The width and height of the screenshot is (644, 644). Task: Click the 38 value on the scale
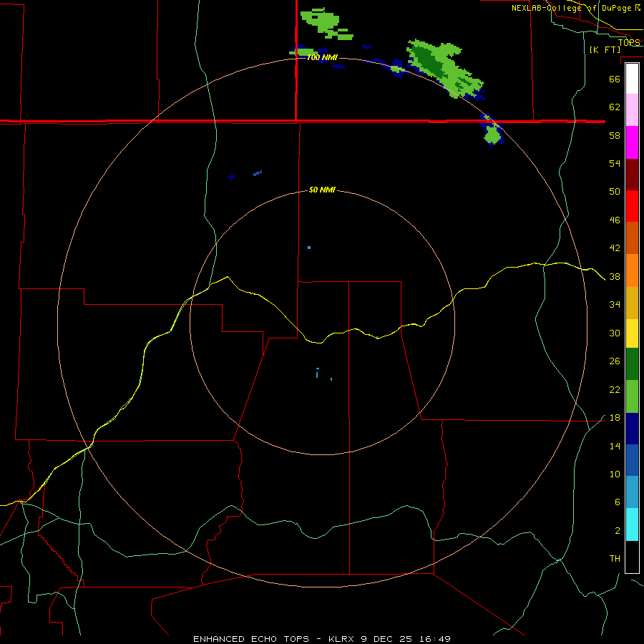tap(615, 277)
